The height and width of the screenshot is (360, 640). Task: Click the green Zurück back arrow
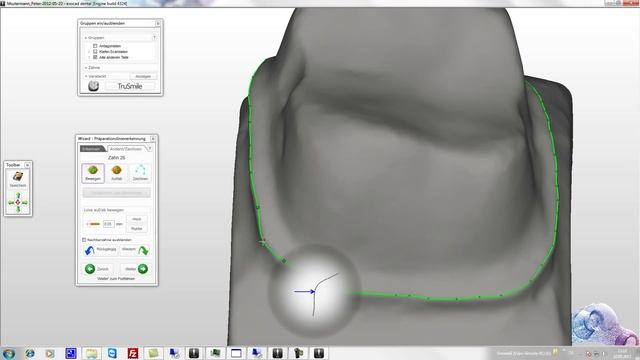tap(90, 269)
